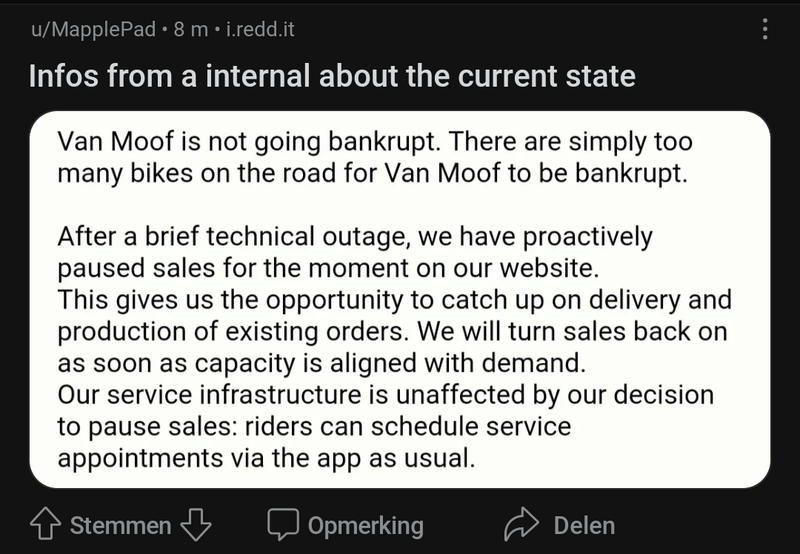Open the post via its title
Screen dimensions: 800x554
pos(332,76)
